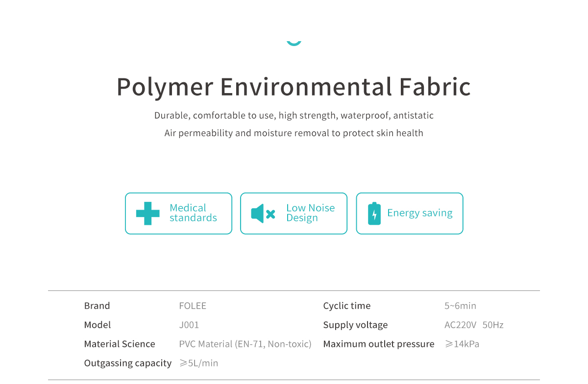588x384 pixels.
Task: Click the ≥5L/min value
Action: click(x=198, y=363)
